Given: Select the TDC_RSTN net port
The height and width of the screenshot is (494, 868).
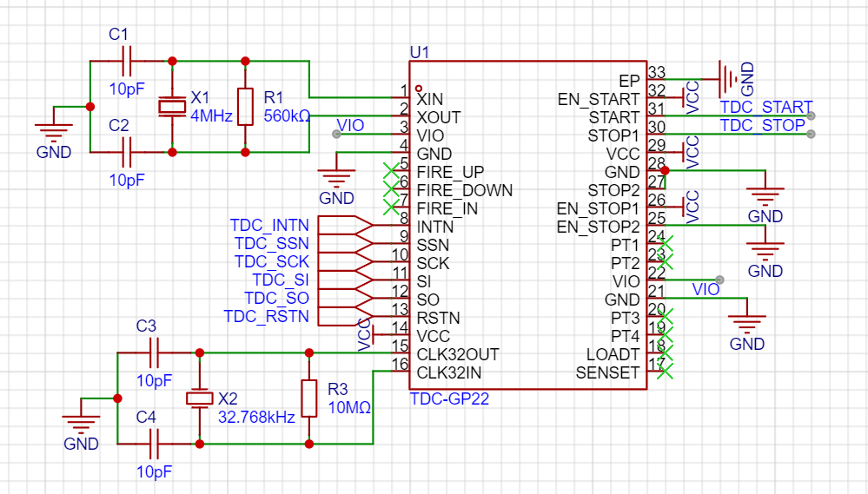Looking at the screenshot, I should pyautogui.click(x=346, y=316).
